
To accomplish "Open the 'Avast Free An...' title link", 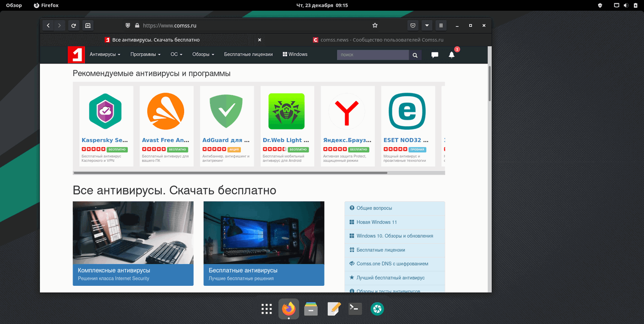I will click(165, 140).
